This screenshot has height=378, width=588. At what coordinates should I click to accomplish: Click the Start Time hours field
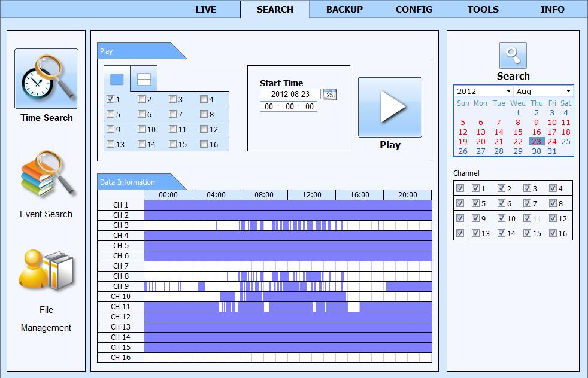point(269,107)
